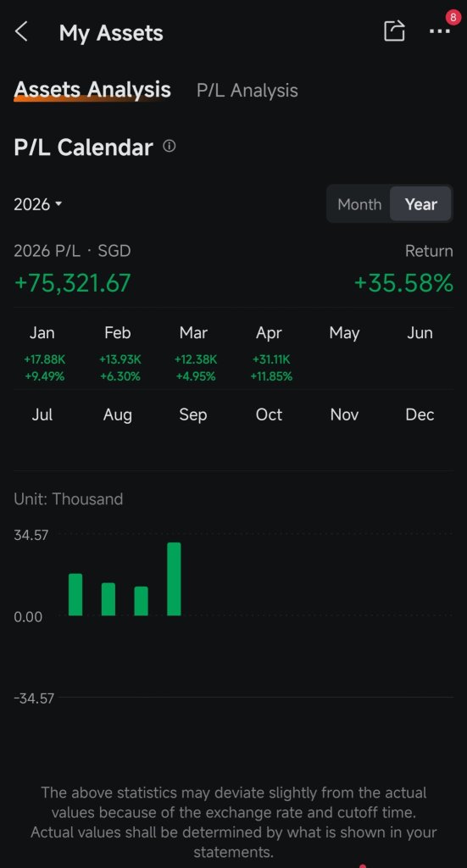Open the share icon
This screenshot has width=467, height=868.
(x=394, y=31)
